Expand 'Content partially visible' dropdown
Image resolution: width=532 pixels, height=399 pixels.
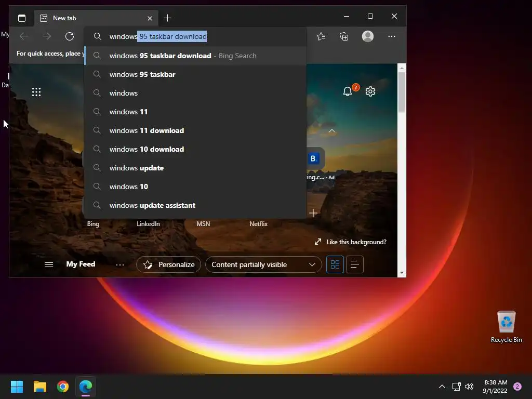tap(263, 264)
